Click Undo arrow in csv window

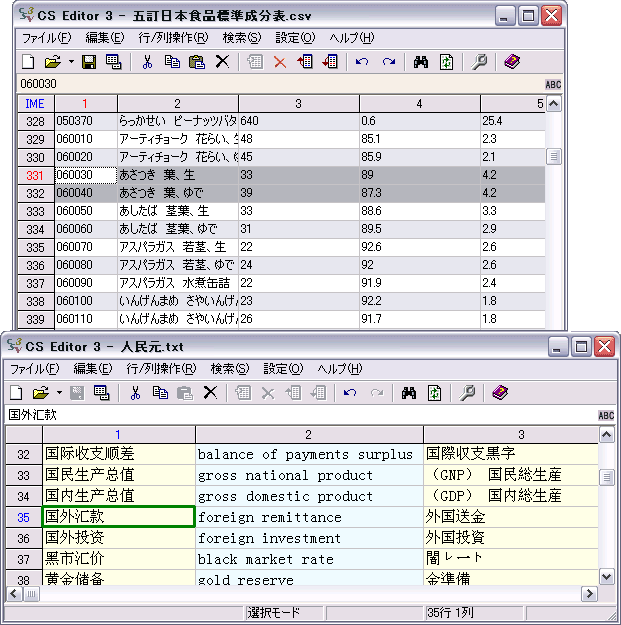362,62
